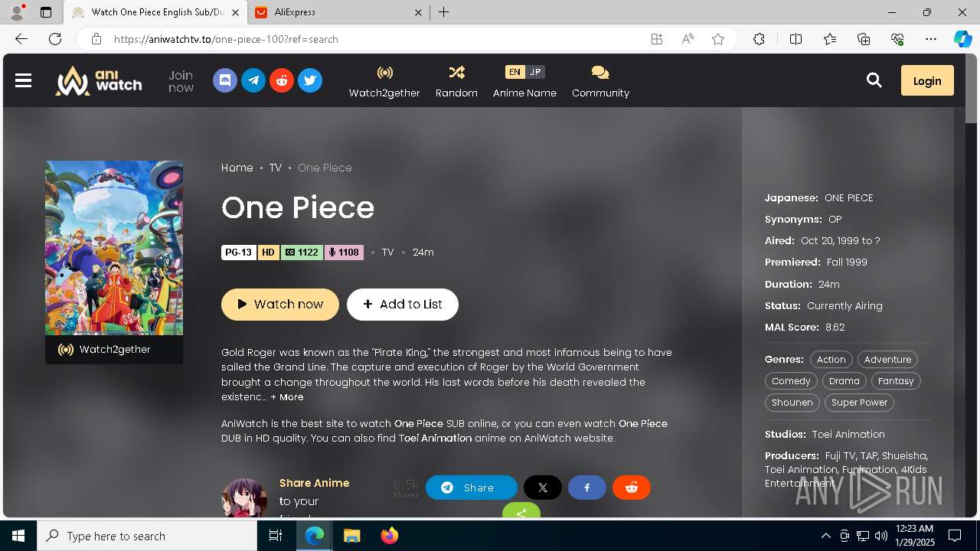Open the Reddit join icon

[x=282, y=80]
